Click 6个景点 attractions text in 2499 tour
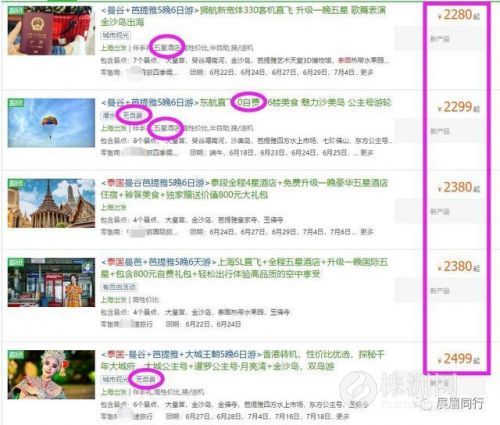The image size is (500, 425). point(145,405)
